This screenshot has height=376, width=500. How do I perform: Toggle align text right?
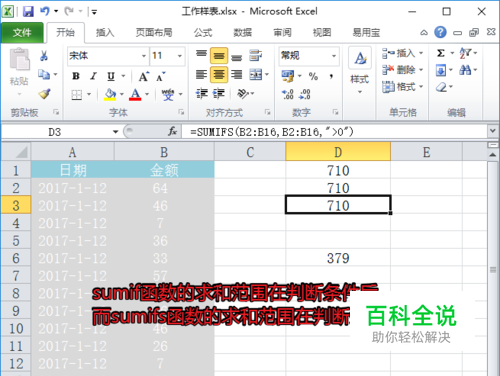237,75
